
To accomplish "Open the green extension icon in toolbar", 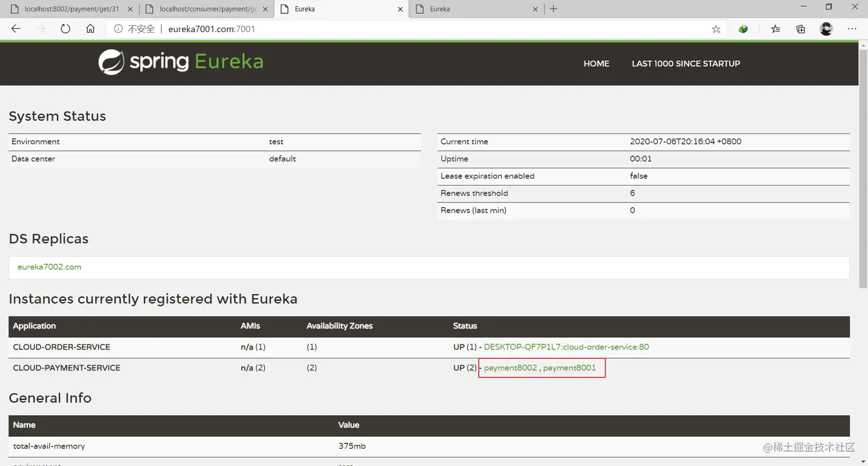I will coord(743,29).
